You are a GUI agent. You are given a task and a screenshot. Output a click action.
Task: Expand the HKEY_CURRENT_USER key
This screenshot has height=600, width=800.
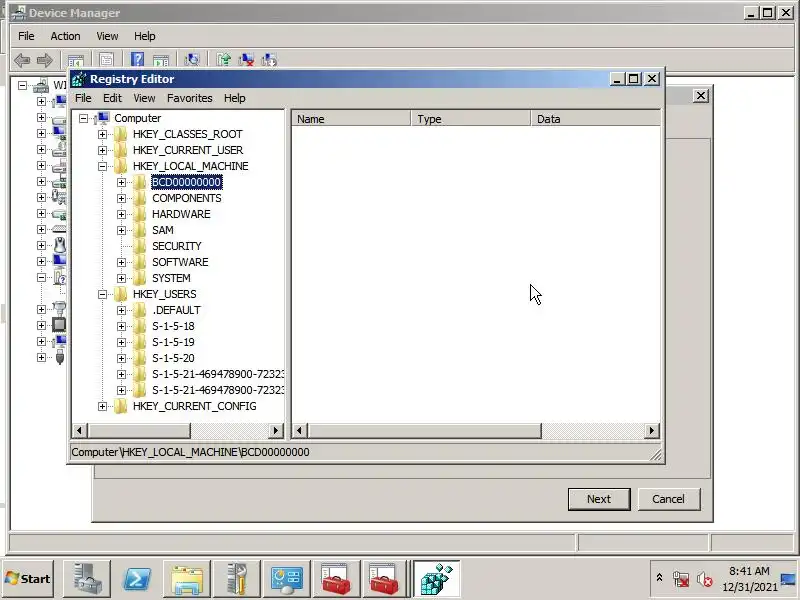click(x=102, y=151)
